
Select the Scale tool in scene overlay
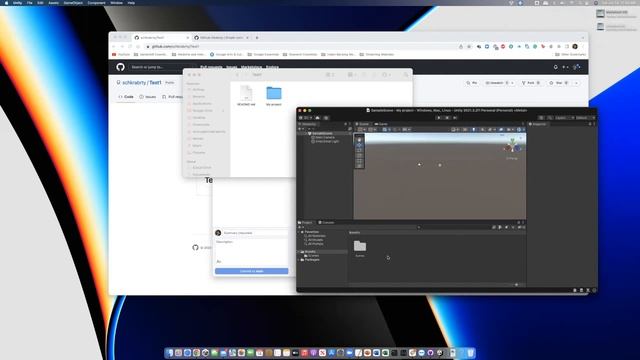pyautogui.click(x=359, y=156)
